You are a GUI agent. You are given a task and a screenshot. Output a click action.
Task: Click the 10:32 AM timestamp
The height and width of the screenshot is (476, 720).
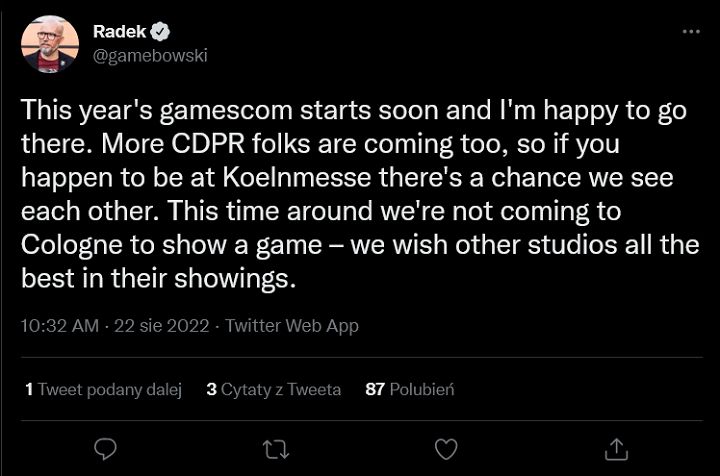pos(60,326)
